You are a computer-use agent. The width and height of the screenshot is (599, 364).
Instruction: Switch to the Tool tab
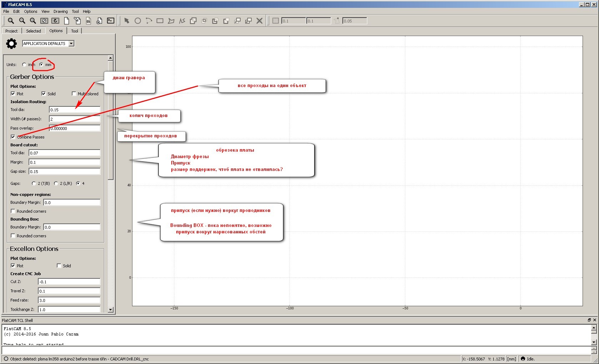click(75, 31)
